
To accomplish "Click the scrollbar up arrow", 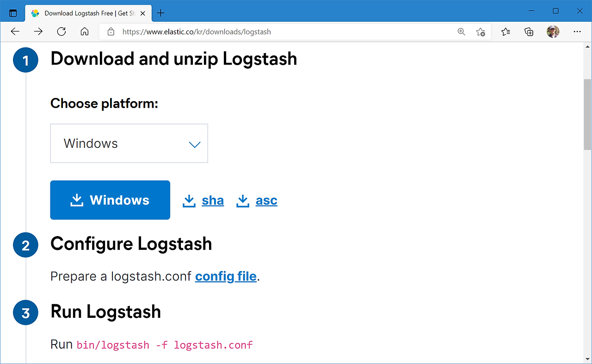I will point(587,47).
